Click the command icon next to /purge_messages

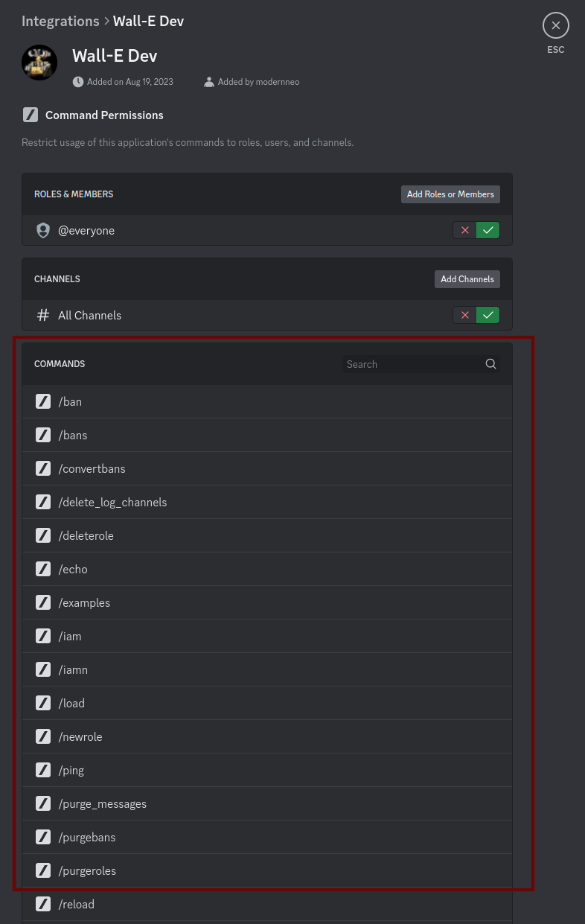pos(43,803)
